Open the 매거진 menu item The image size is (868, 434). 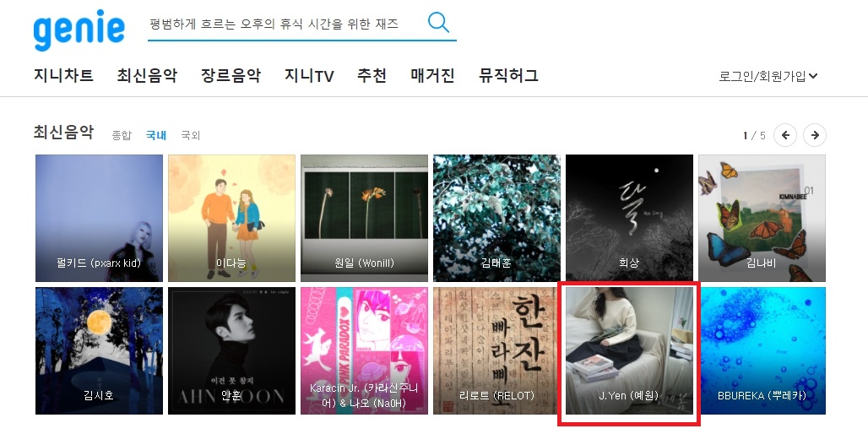[x=432, y=75]
